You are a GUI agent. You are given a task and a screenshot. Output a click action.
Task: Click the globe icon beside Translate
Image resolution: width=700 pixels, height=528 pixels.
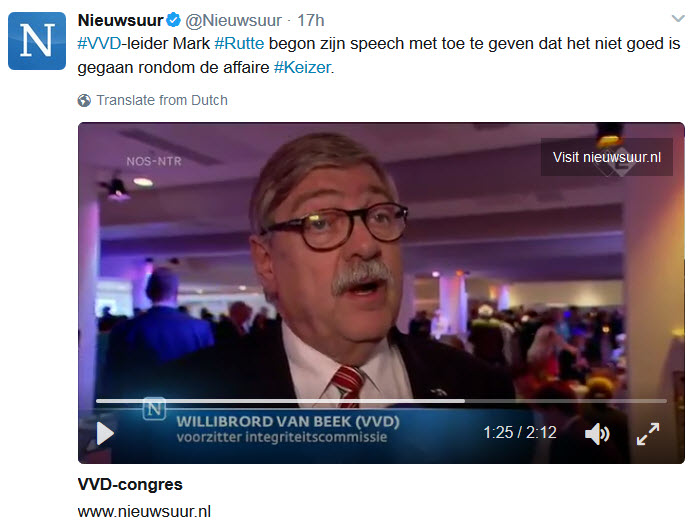[x=84, y=100]
